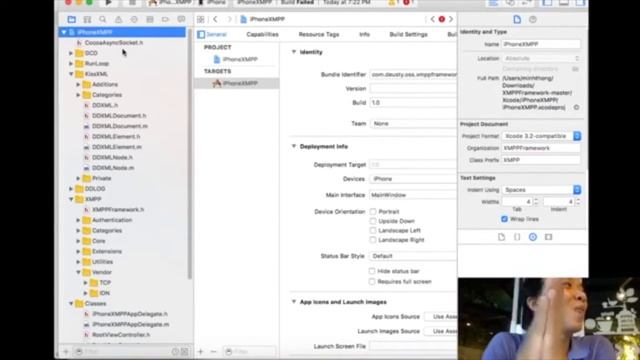The image size is (640, 360).
Task: Open the Project navigator folder icon
Action: (71, 19)
